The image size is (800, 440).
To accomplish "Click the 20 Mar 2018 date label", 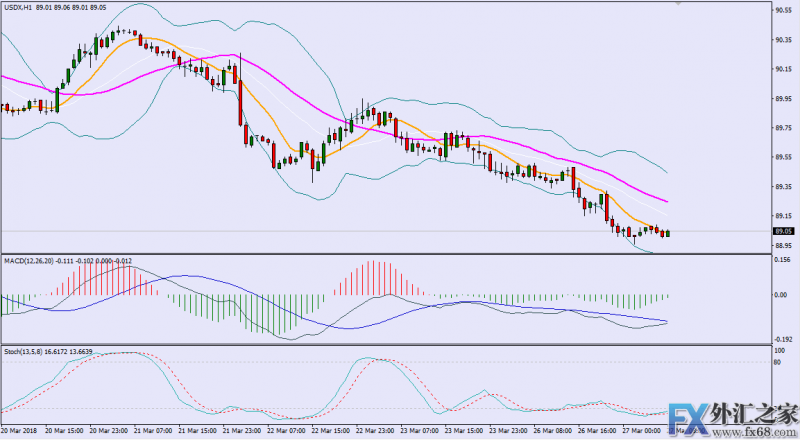I will [20, 429].
